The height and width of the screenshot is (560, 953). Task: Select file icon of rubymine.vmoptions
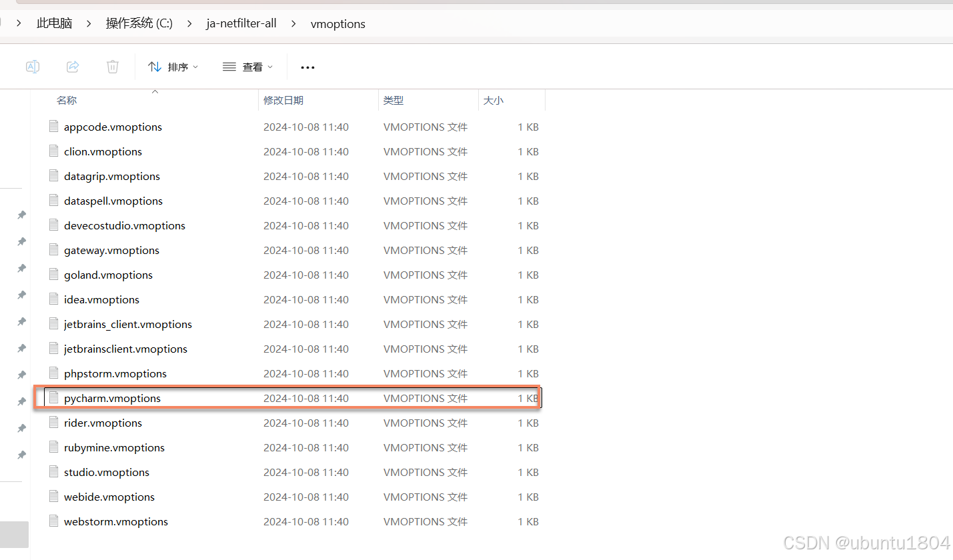click(54, 447)
